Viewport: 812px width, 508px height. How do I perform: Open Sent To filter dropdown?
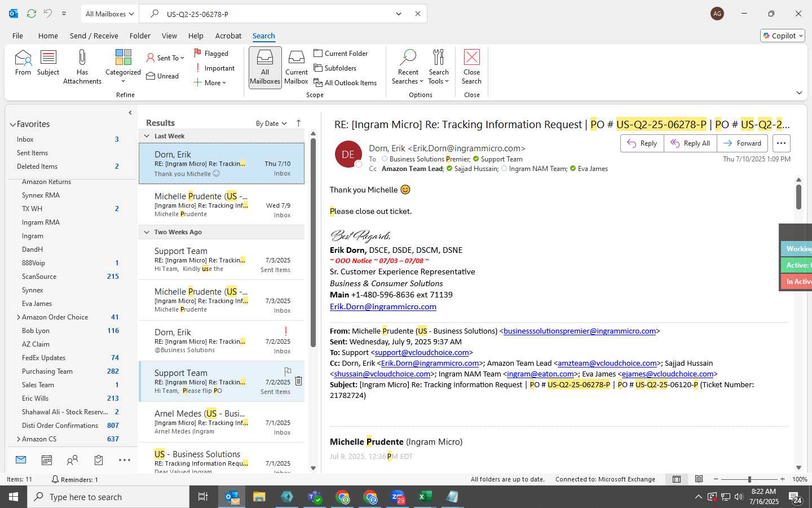pos(165,58)
